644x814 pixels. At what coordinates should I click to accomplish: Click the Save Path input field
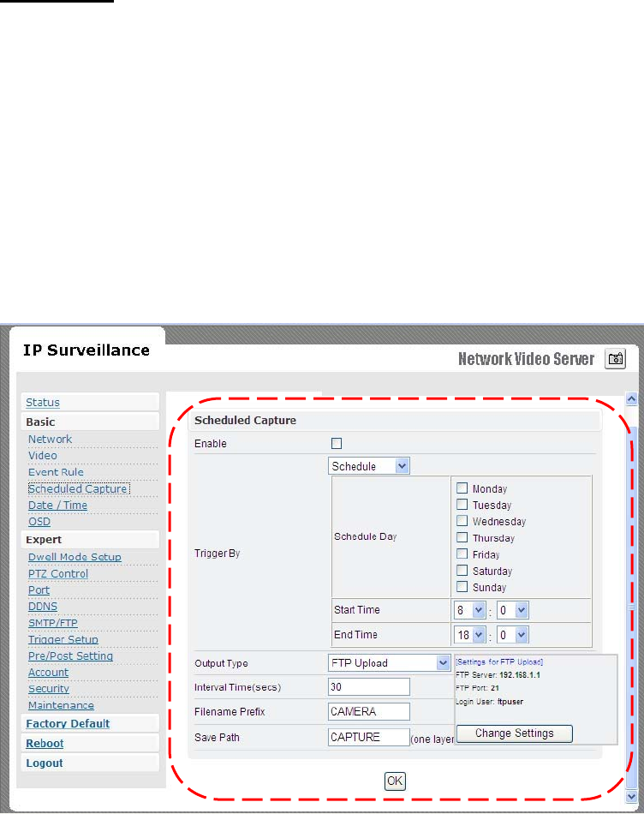pyautogui.click(x=369, y=737)
